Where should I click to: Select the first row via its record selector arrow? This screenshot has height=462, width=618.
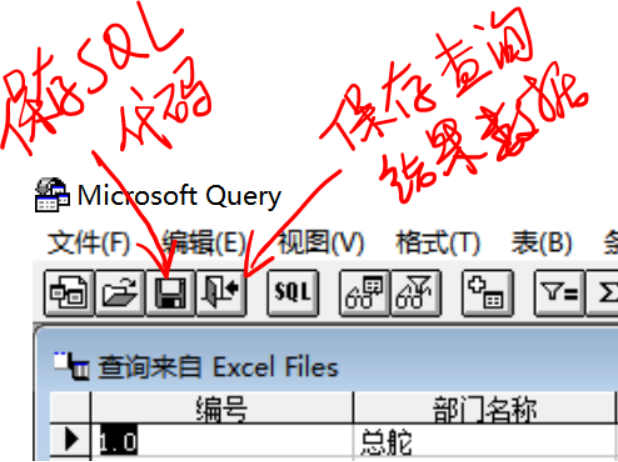(70, 441)
